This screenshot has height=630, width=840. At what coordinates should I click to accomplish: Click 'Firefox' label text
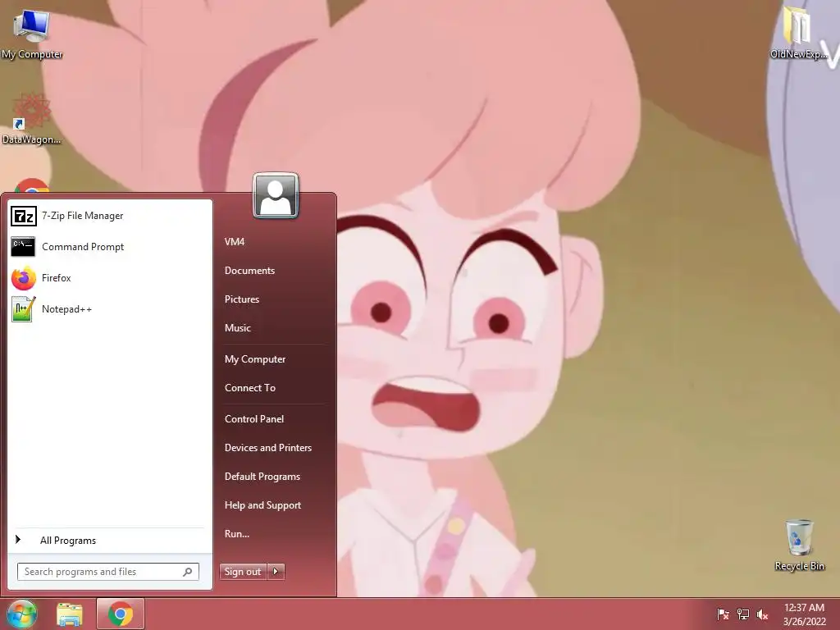pyautogui.click(x=57, y=278)
